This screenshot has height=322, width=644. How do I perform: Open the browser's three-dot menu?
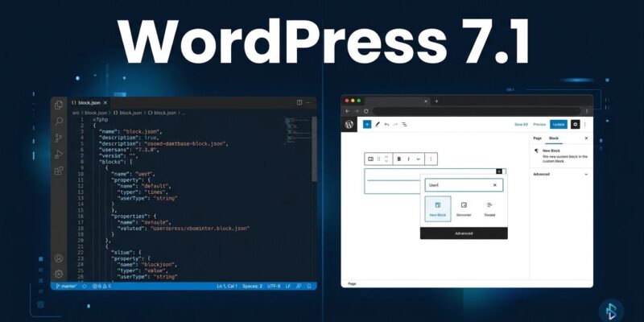[x=587, y=111]
